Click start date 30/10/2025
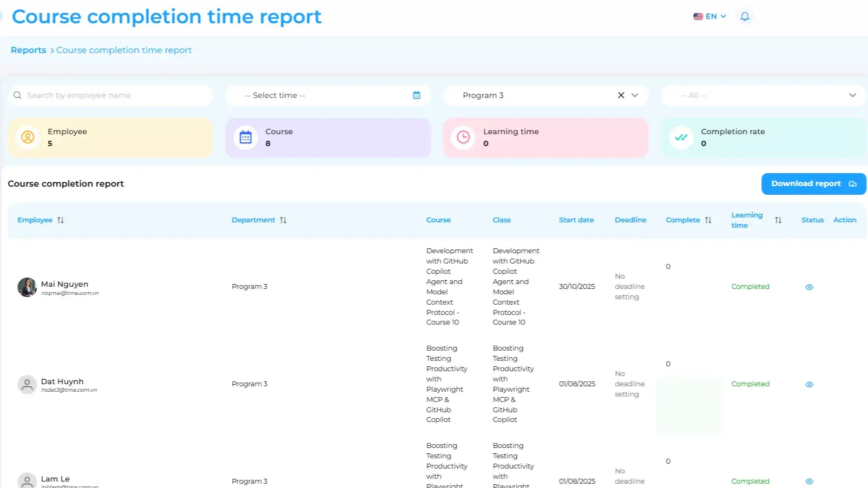This screenshot has width=868, height=488. (577, 287)
